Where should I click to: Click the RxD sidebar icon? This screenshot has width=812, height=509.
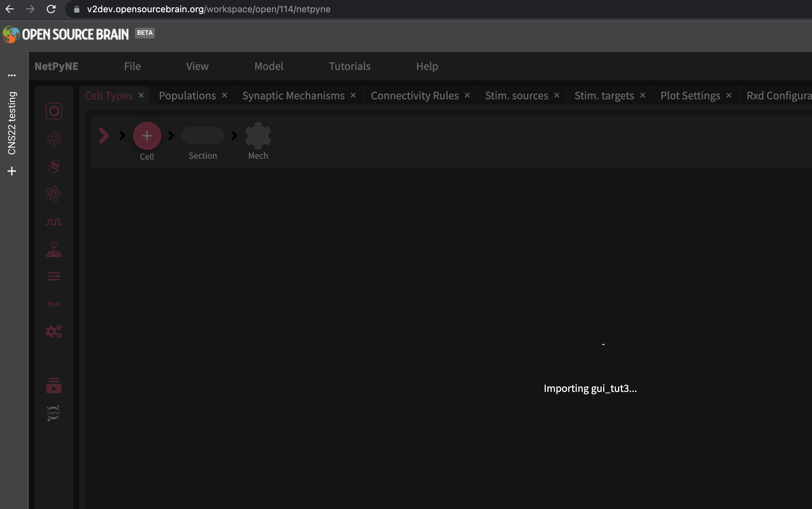coord(53,304)
